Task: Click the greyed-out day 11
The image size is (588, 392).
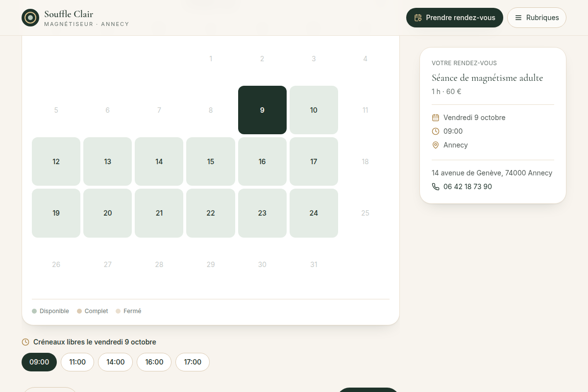Action: pos(365,110)
